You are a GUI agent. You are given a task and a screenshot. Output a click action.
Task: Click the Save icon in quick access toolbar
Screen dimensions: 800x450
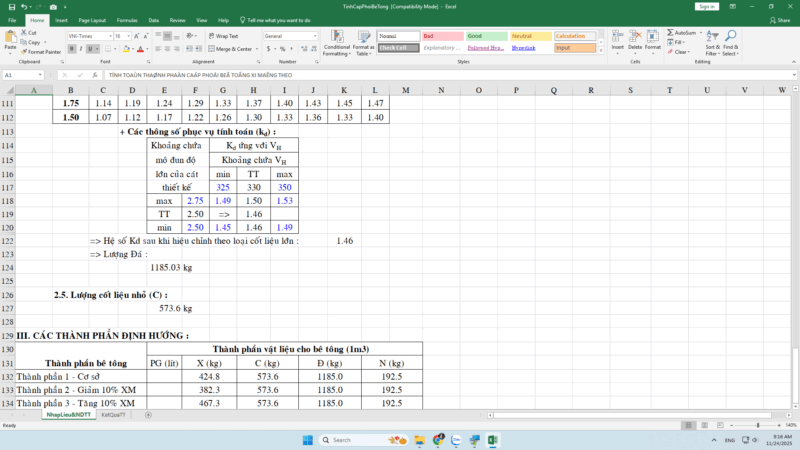pyautogui.click(x=8, y=6)
